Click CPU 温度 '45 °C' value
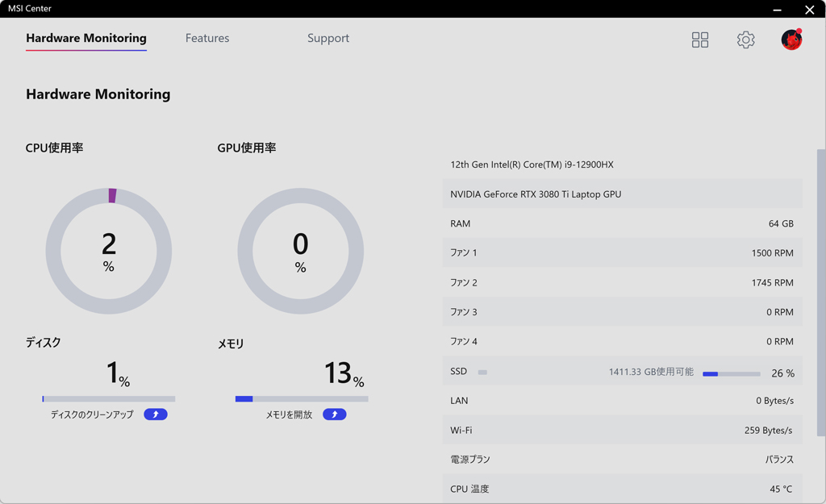This screenshot has width=826, height=504. coord(781,489)
